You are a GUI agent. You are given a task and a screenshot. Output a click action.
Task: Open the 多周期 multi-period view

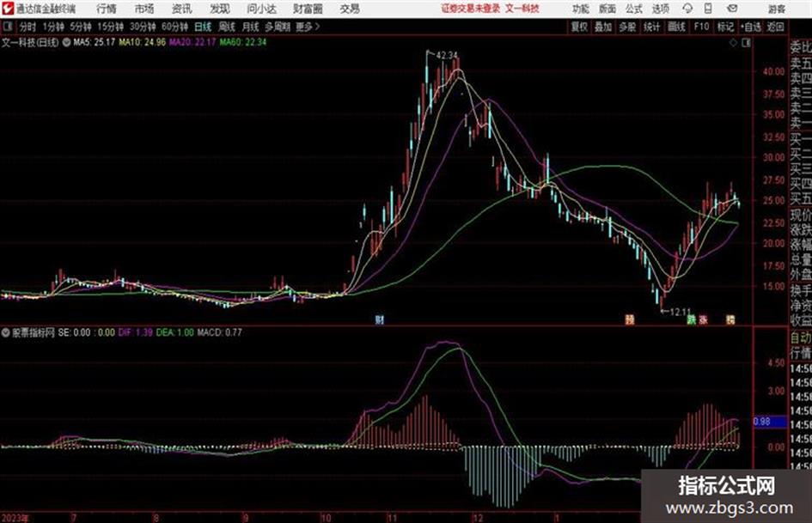pos(278,27)
